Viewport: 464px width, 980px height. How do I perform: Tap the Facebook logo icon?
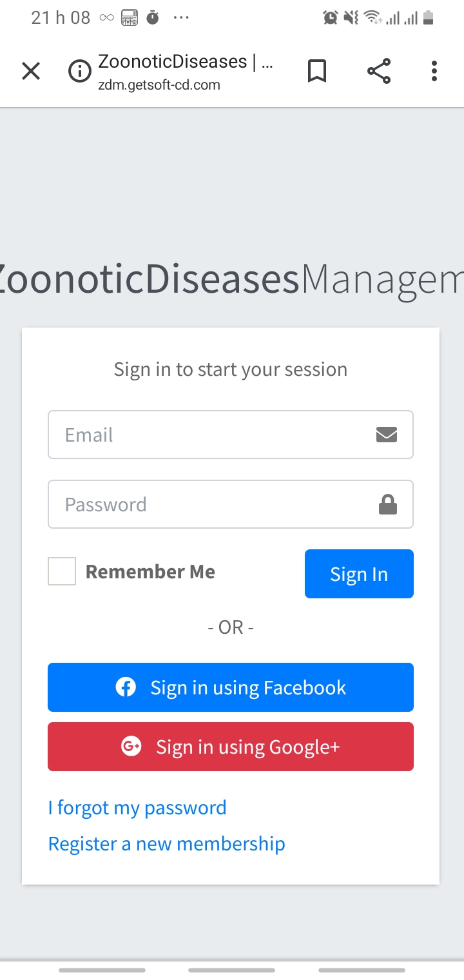pos(126,687)
